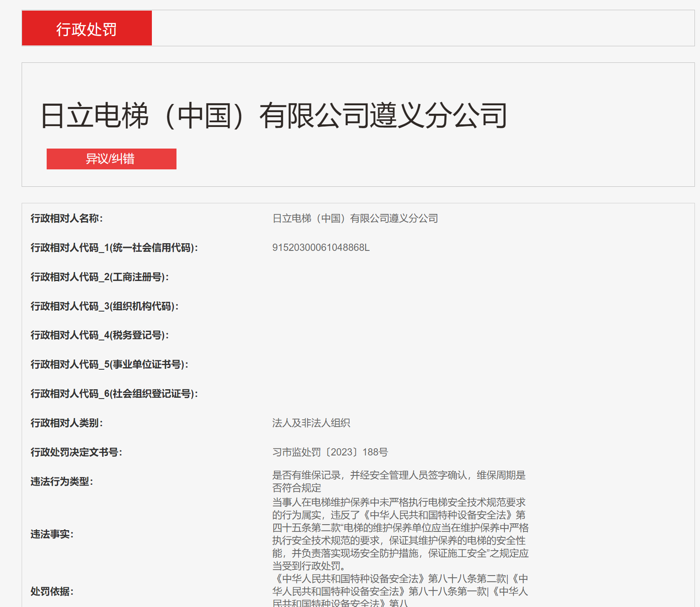Viewport: 700px width, 607px height.
Task: Click the 违法事实 label
Action: 52,534
